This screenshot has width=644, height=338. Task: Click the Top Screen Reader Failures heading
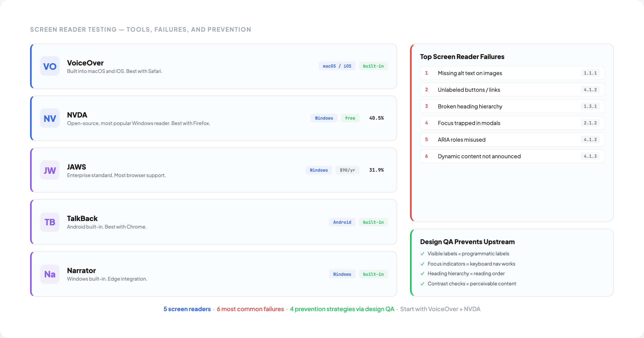coord(462,57)
